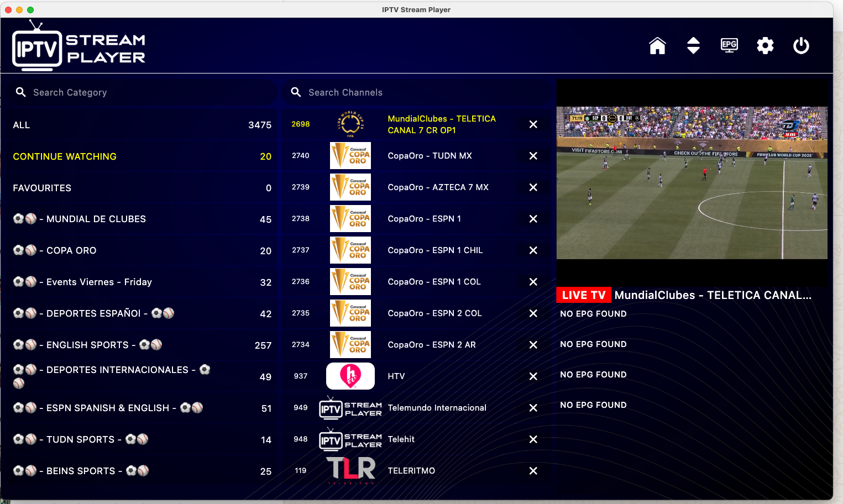Click the Search Category field
Screen dimensions: 843x504
click(x=144, y=92)
